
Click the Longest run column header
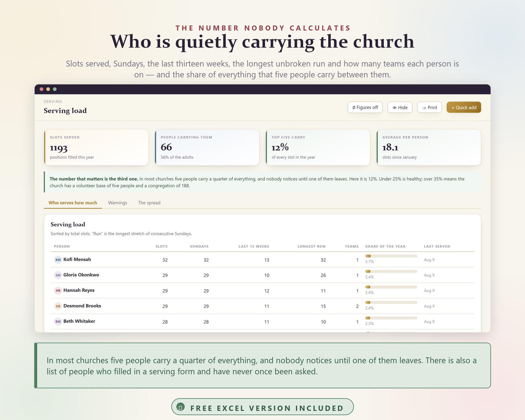(x=311, y=246)
